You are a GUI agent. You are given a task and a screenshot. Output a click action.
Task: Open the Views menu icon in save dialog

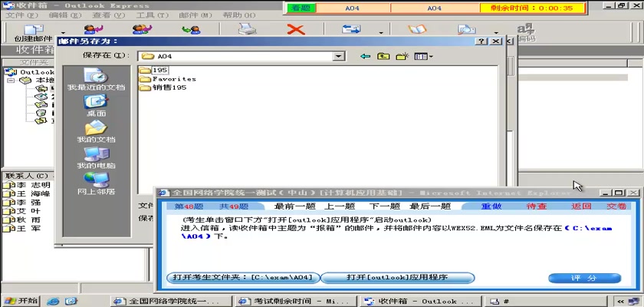click(423, 56)
